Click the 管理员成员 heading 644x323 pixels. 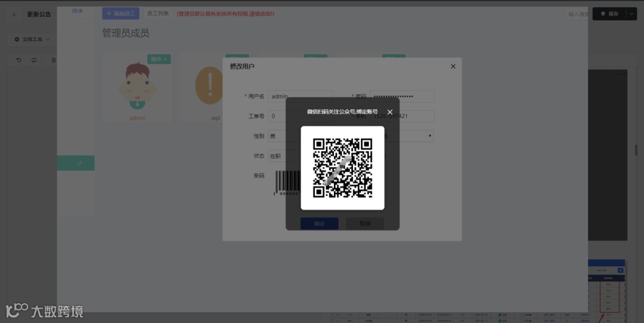tap(126, 33)
